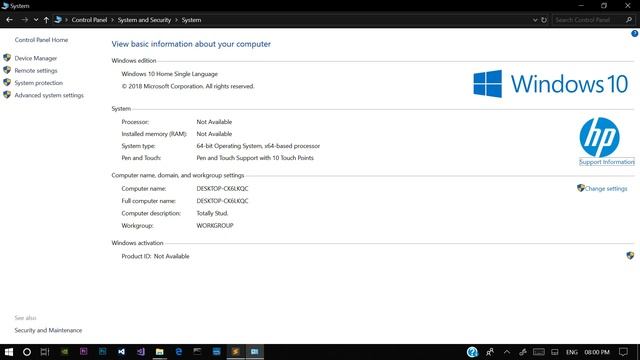Click the HP logo image
Image resolution: width=640 pixels, height=360 pixels.
599,137
